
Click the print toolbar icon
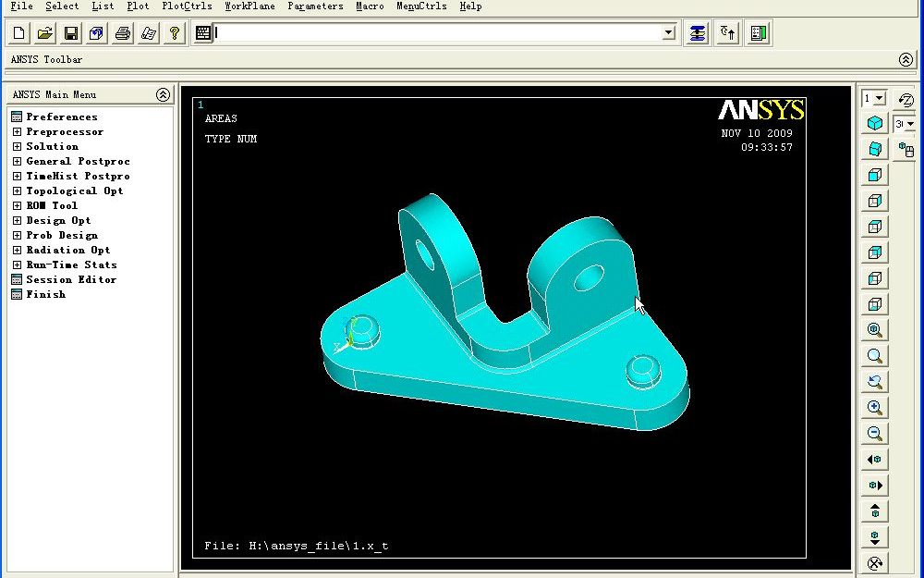point(123,32)
